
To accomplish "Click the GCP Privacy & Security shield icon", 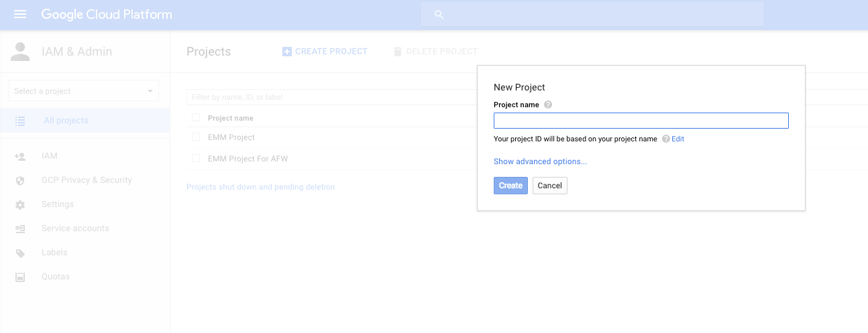I will (x=20, y=180).
